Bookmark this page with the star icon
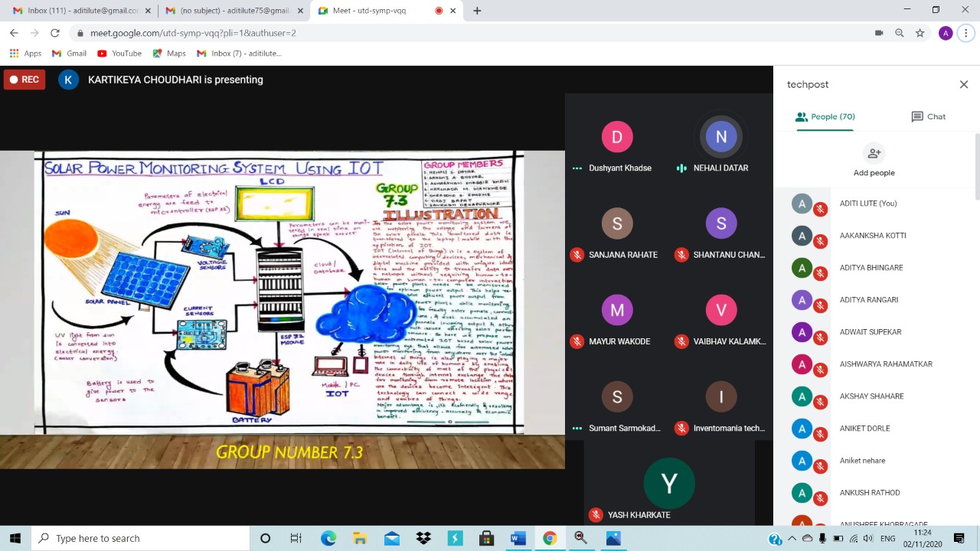The width and height of the screenshot is (980, 551). pyautogui.click(x=920, y=33)
